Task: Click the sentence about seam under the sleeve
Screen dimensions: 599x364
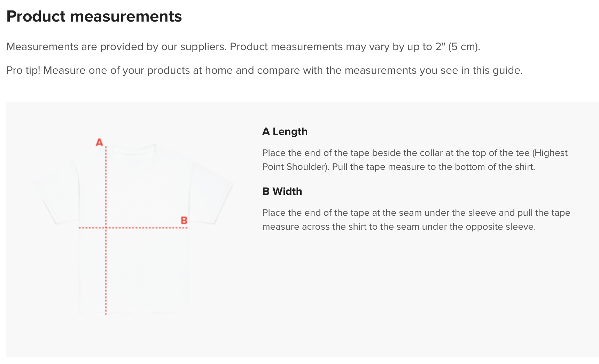Action: [x=416, y=220]
